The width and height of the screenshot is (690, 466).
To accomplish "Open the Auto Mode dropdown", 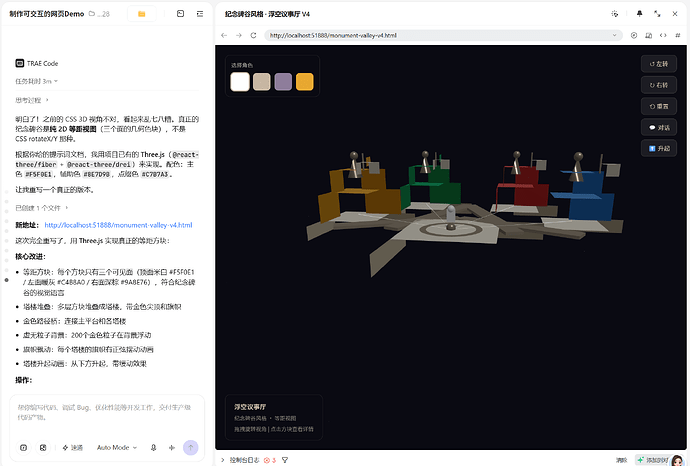I will pyautogui.click(x=117, y=448).
